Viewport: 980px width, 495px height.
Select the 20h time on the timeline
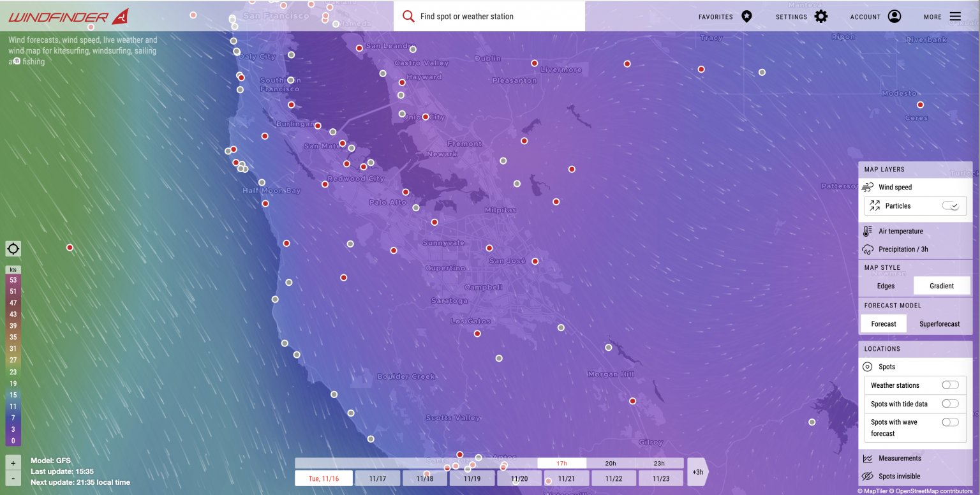[x=611, y=463]
